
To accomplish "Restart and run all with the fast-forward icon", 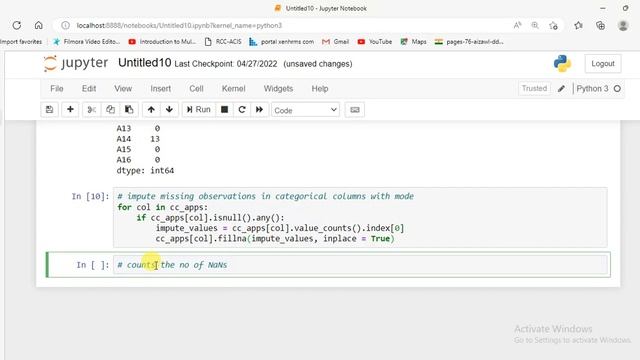I will click(260, 109).
